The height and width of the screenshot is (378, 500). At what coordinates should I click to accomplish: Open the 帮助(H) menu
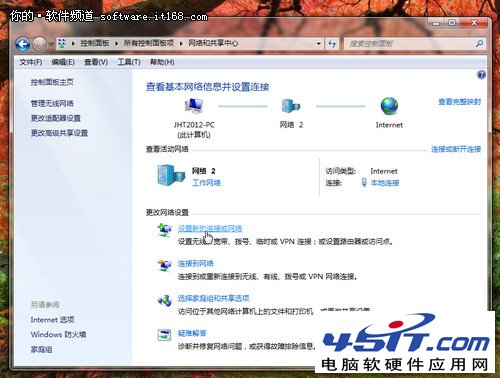coord(162,62)
